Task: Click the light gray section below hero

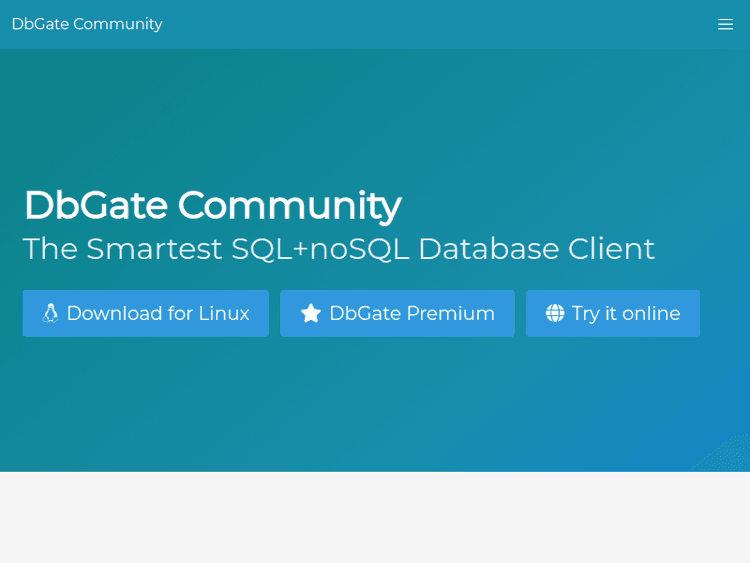Action: 375,517
